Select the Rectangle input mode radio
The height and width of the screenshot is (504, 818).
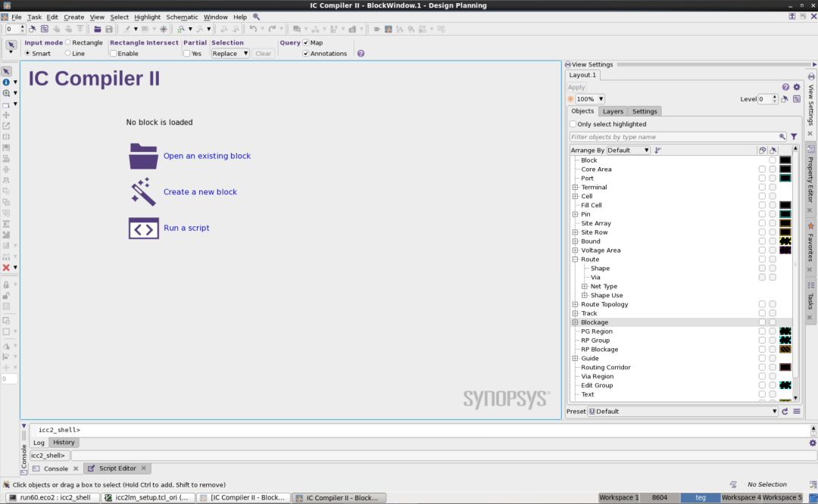(x=68, y=42)
